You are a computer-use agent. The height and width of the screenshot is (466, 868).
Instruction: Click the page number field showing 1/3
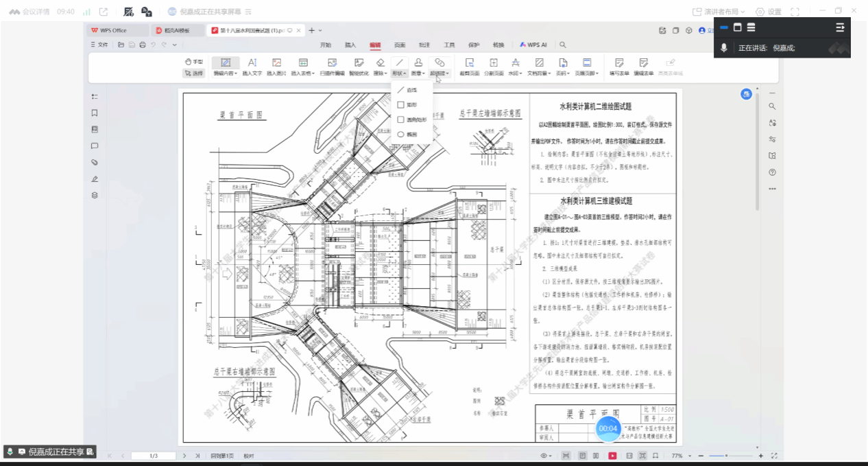[x=154, y=456]
